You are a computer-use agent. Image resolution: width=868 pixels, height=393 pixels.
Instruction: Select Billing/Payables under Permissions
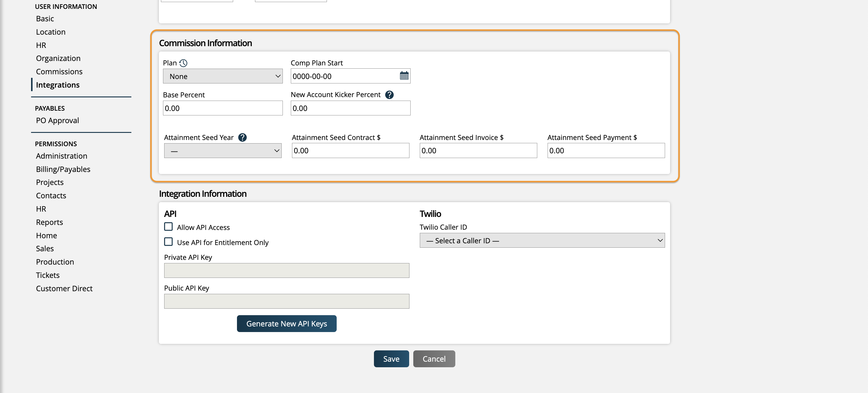[x=63, y=169]
